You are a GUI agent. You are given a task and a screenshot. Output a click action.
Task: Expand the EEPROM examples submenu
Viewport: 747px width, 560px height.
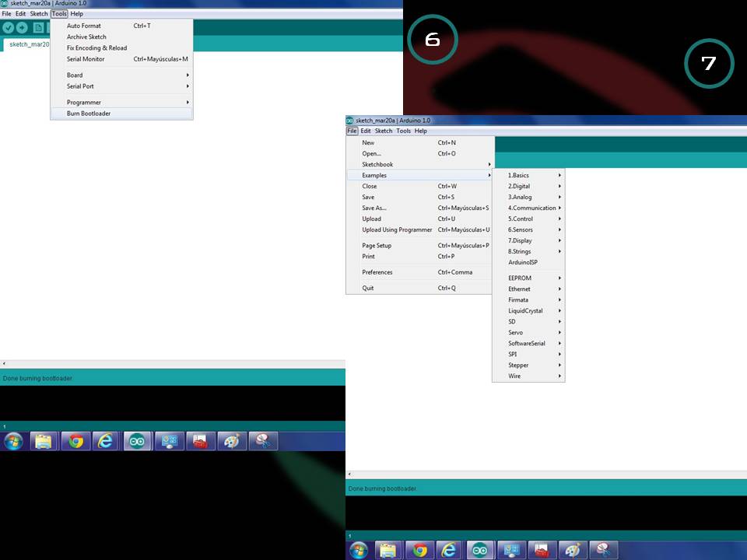pyautogui.click(x=528, y=278)
